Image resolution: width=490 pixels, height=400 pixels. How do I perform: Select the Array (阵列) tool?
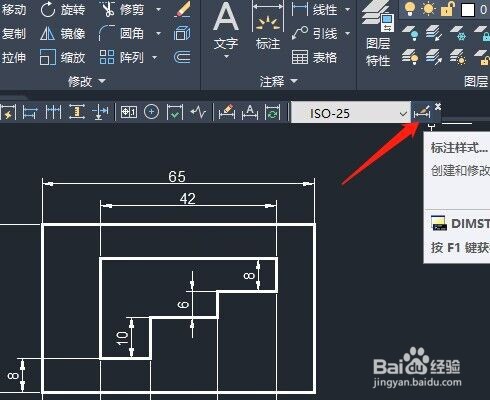(x=121, y=57)
